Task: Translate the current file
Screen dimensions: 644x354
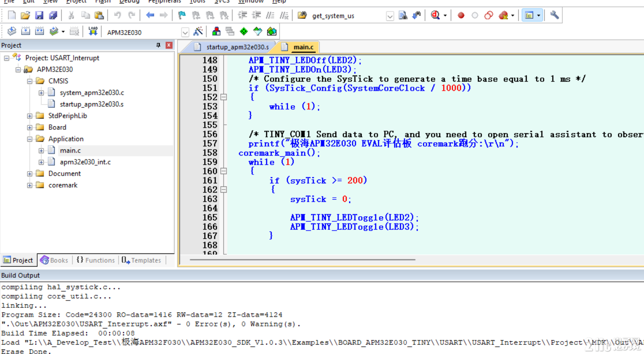Action: click(x=12, y=32)
